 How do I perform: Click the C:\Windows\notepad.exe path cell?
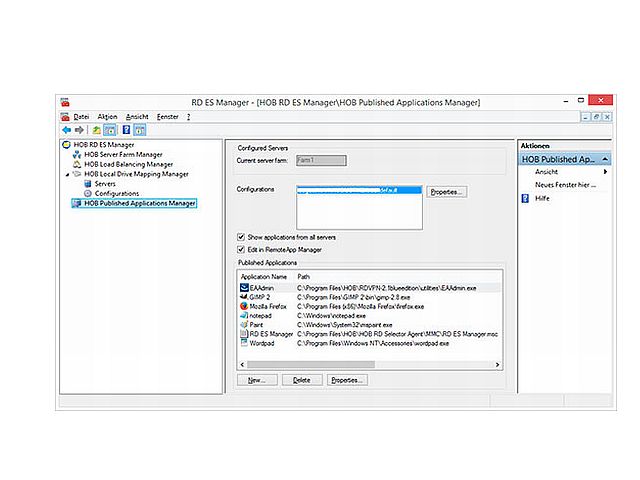[331, 316]
